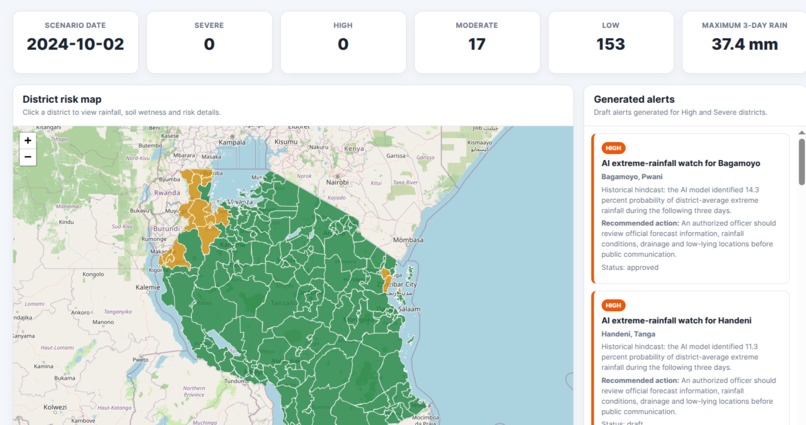This screenshot has width=806, height=425.
Task: Click the 'Draft alerts generated for High and Severe districts.' subtitle
Action: click(680, 112)
